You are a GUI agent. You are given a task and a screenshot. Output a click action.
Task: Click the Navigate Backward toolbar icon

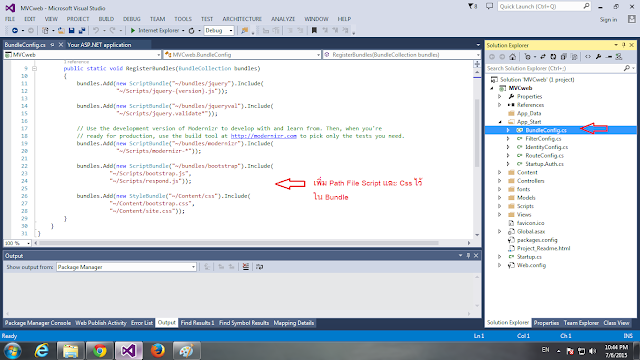coord(15,30)
